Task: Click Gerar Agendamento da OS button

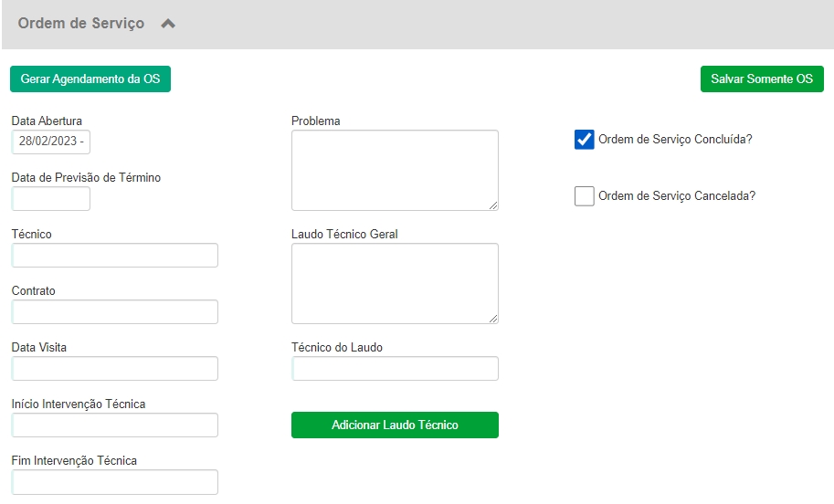Action: pyautogui.click(x=90, y=79)
